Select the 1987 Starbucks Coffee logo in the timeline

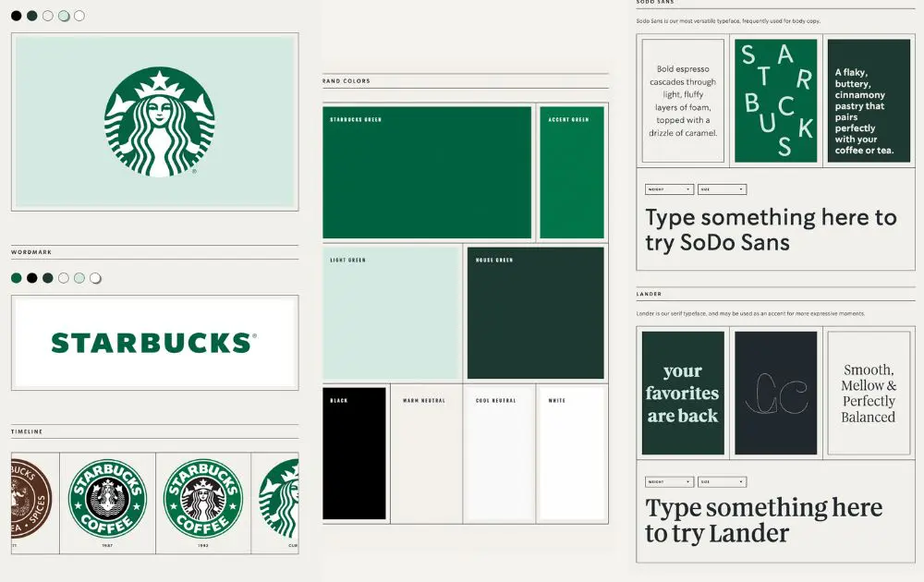pos(108,499)
